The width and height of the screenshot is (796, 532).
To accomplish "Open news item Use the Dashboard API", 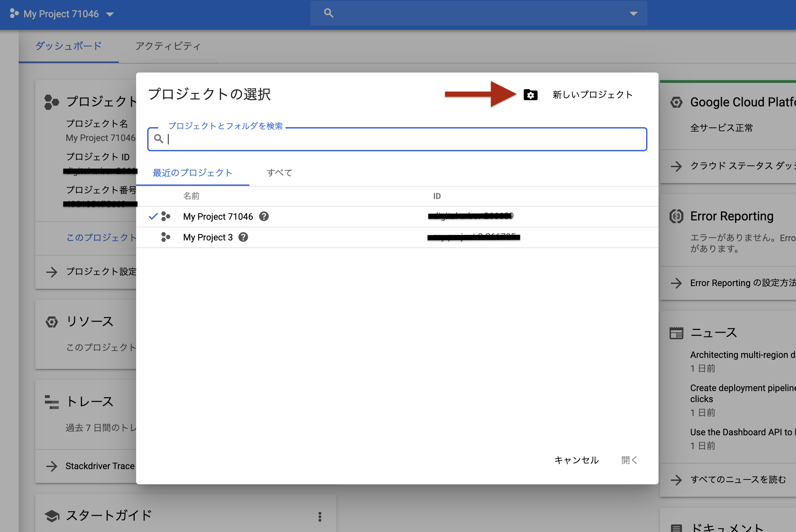I will point(743,432).
